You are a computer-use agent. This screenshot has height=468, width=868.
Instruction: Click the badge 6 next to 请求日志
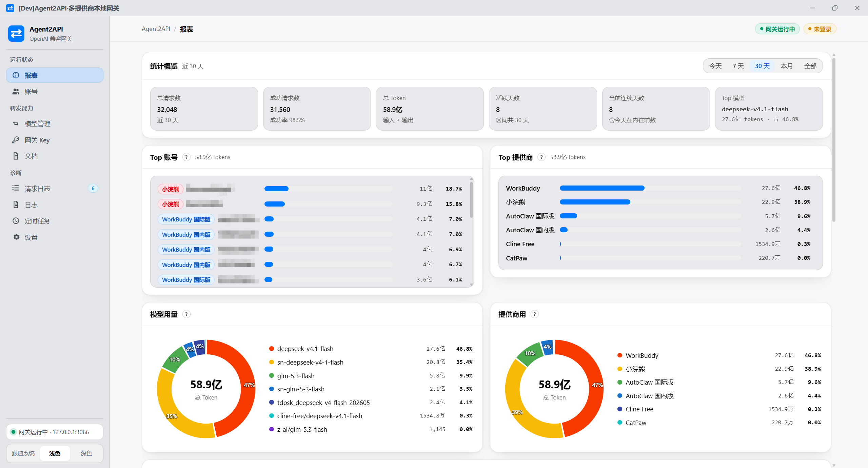[x=93, y=189]
